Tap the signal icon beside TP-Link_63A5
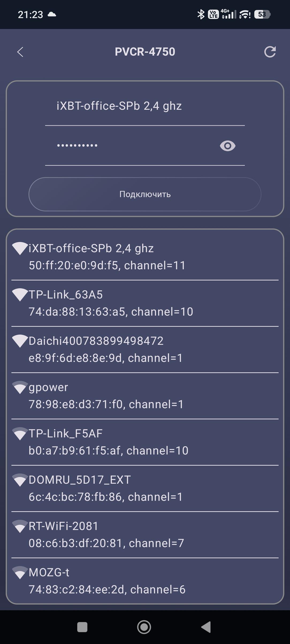Image resolution: width=290 pixels, height=644 pixels. [20, 295]
